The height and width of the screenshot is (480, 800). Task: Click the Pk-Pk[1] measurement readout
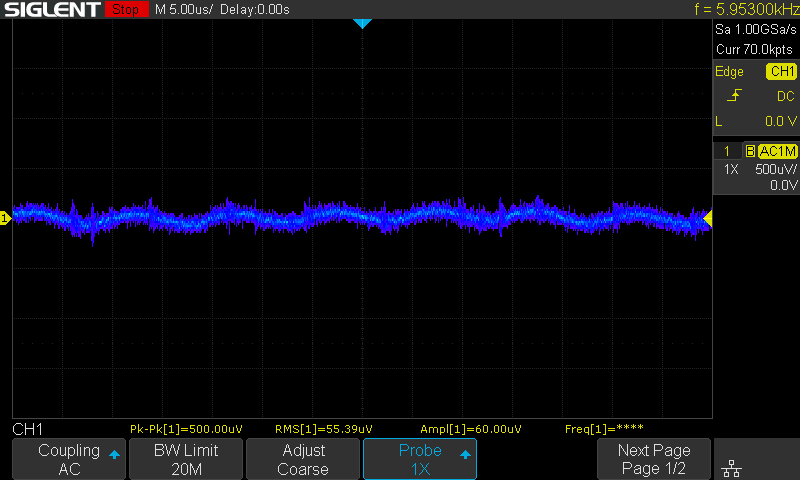pyautogui.click(x=186, y=429)
